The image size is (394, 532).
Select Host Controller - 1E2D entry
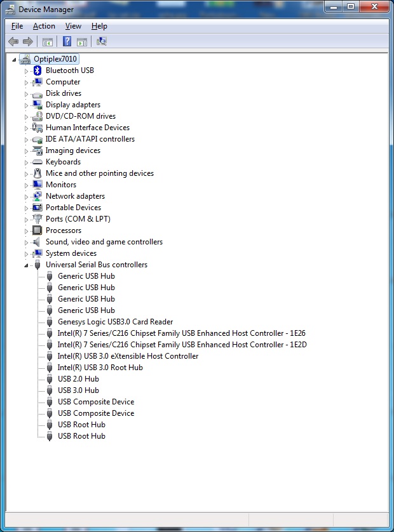pyautogui.click(x=182, y=345)
